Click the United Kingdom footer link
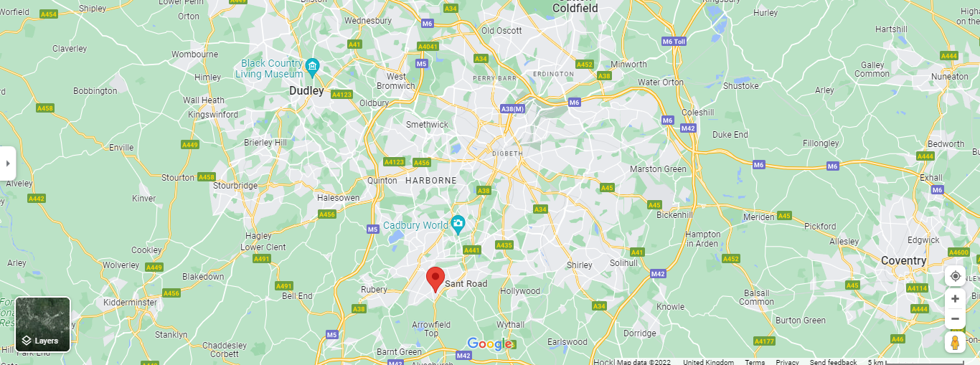Screen dimensions: 980x365 708,361
